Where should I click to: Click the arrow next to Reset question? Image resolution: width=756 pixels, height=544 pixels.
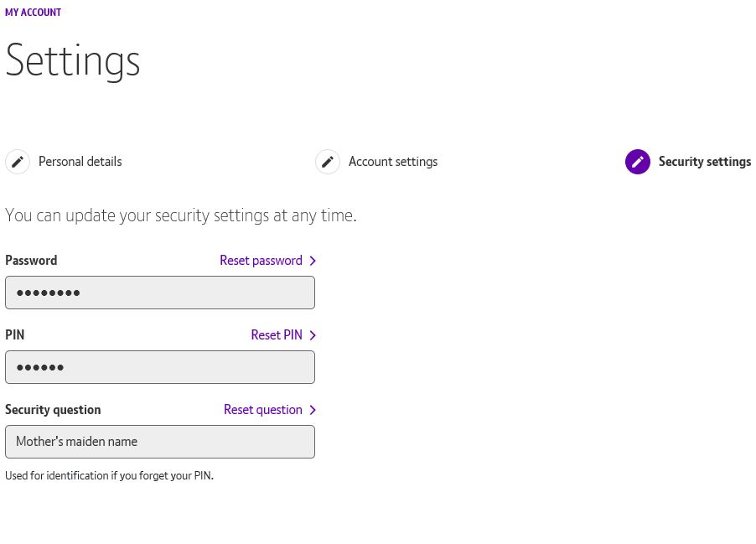pyautogui.click(x=312, y=410)
